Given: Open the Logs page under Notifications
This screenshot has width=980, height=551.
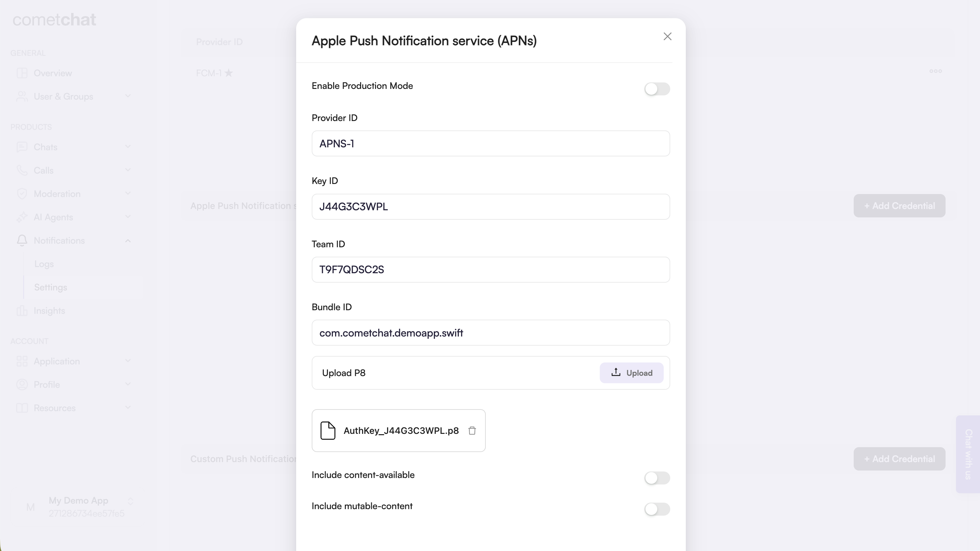Looking at the screenshot, I should 44,263.
